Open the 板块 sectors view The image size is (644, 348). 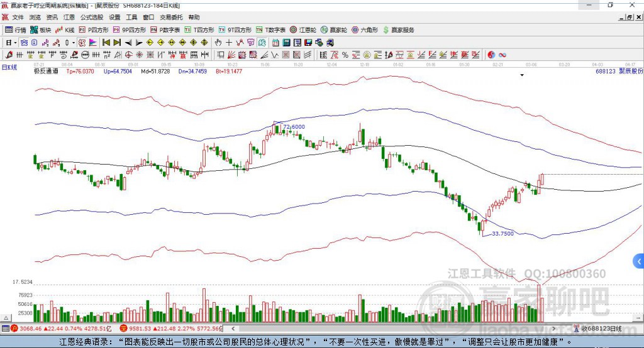(40, 30)
